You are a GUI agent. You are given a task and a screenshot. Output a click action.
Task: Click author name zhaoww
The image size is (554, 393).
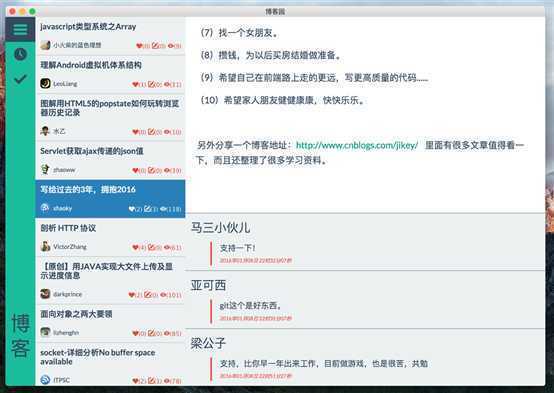(64, 170)
